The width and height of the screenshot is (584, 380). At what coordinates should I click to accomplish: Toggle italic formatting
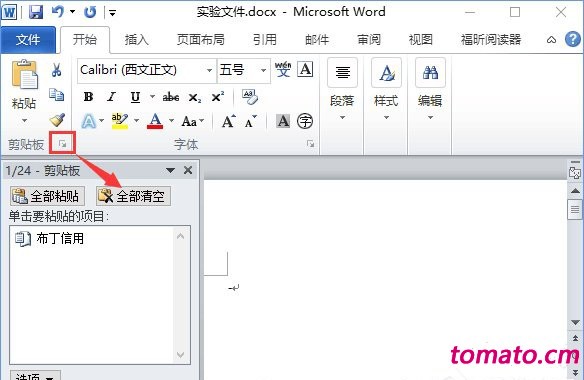coord(111,97)
